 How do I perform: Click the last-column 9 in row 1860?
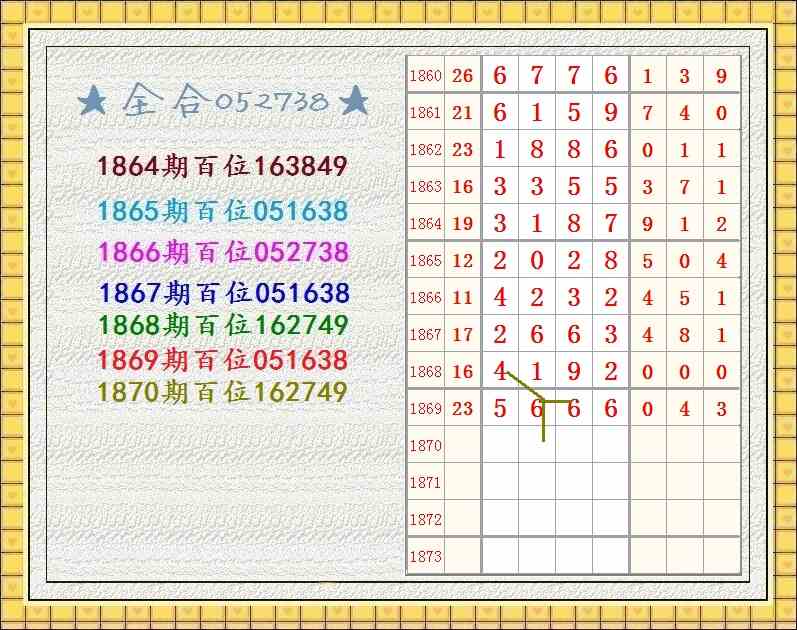721,76
